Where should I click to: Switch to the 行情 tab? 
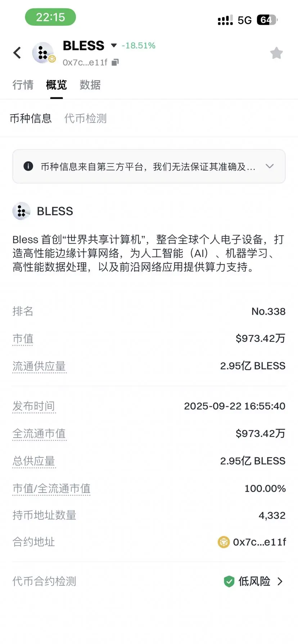(23, 85)
